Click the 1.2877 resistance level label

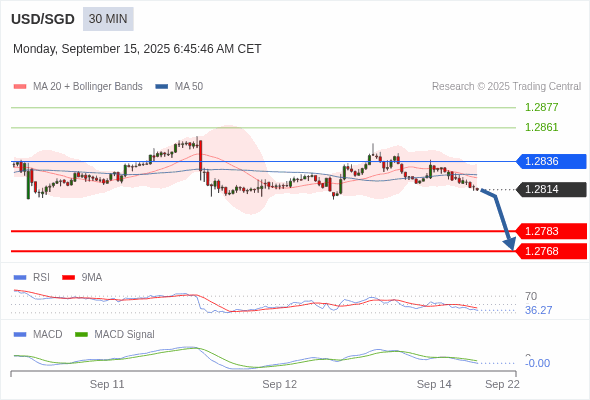click(x=541, y=107)
